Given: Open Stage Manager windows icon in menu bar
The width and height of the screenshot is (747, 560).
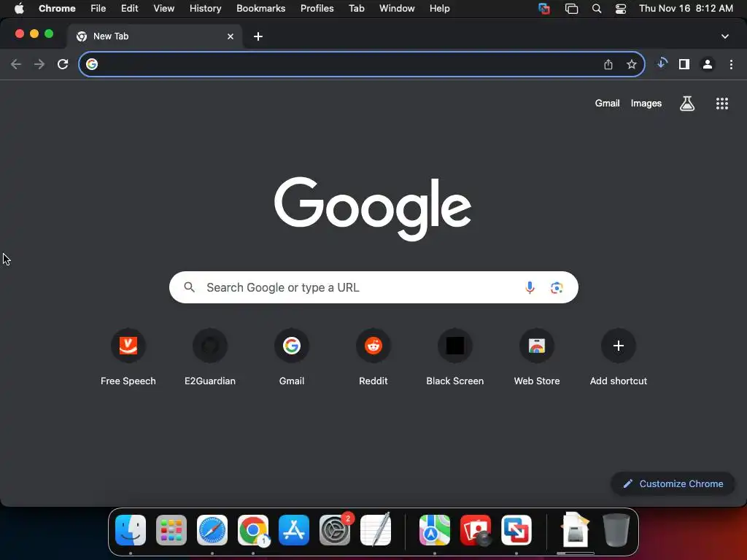Looking at the screenshot, I should (571, 9).
